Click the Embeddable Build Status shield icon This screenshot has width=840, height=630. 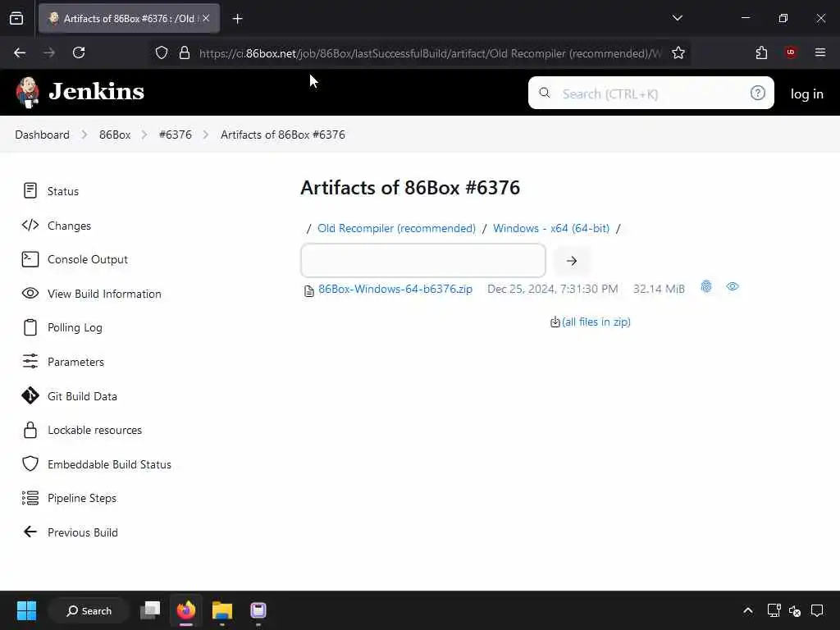30,464
